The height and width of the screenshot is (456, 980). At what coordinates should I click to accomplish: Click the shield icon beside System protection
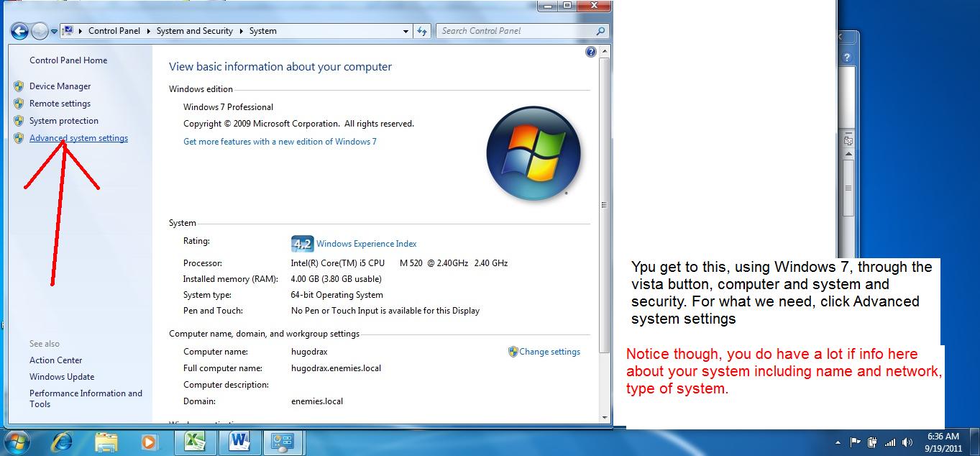(19, 121)
